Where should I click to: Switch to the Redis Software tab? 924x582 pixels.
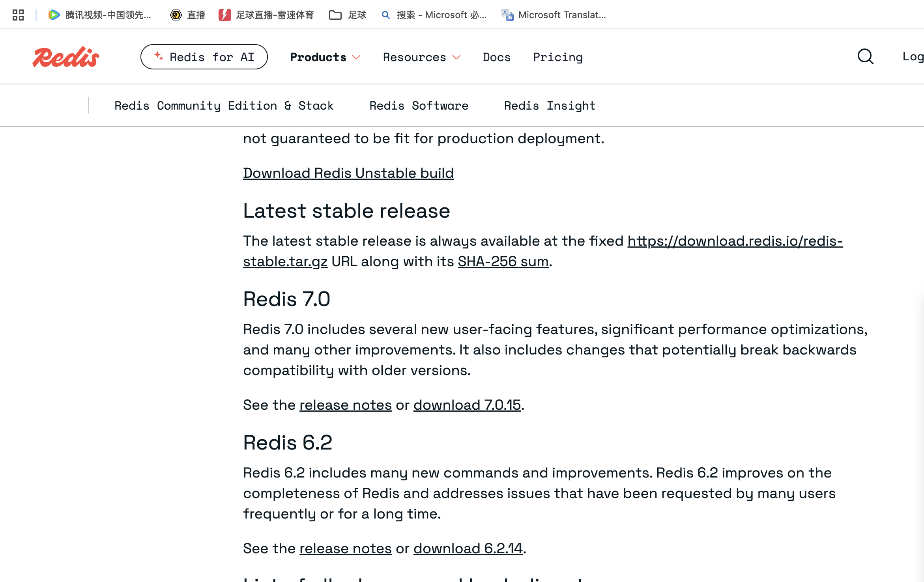click(419, 106)
